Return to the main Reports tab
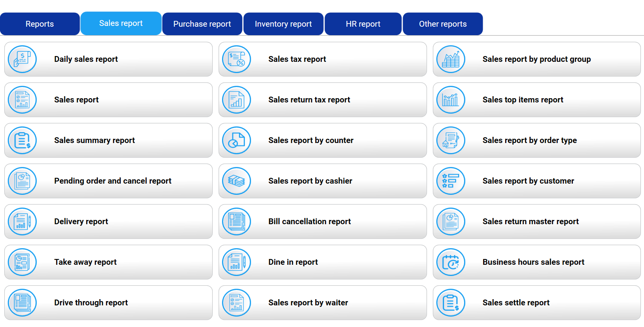The width and height of the screenshot is (644, 327). pos(39,24)
